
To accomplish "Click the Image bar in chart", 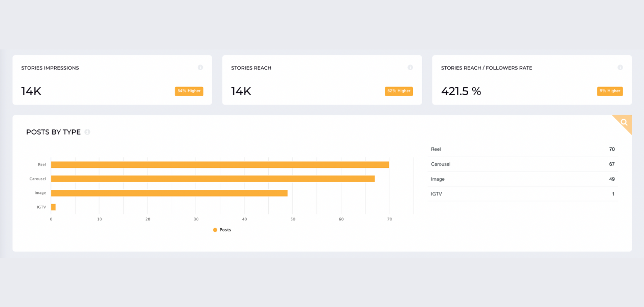I will pyautogui.click(x=169, y=193).
